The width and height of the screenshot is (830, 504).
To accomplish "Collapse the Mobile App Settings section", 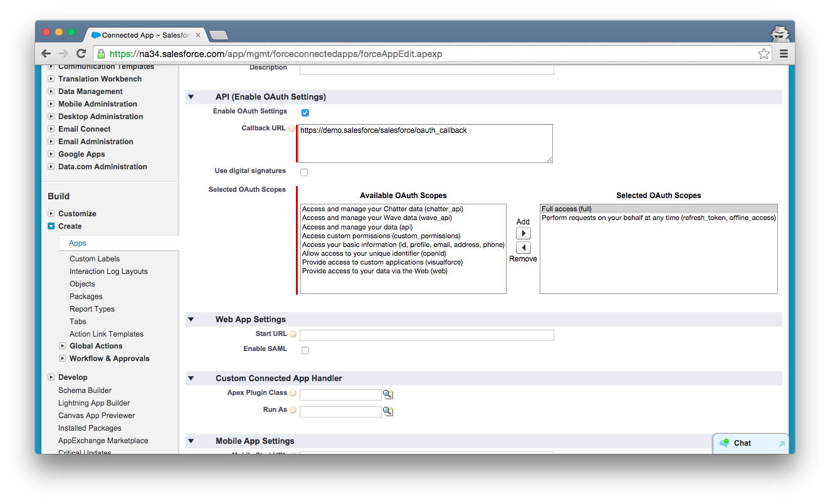I will (x=191, y=441).
